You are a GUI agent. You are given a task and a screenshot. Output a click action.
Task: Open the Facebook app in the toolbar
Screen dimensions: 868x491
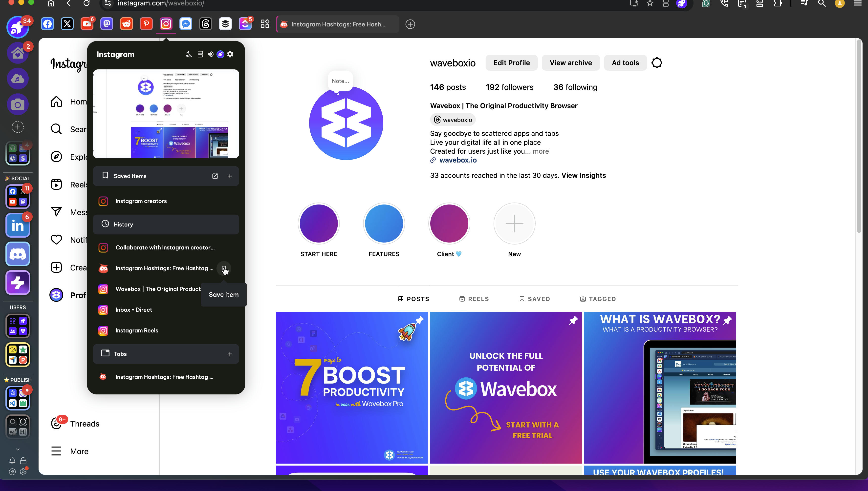47,24
